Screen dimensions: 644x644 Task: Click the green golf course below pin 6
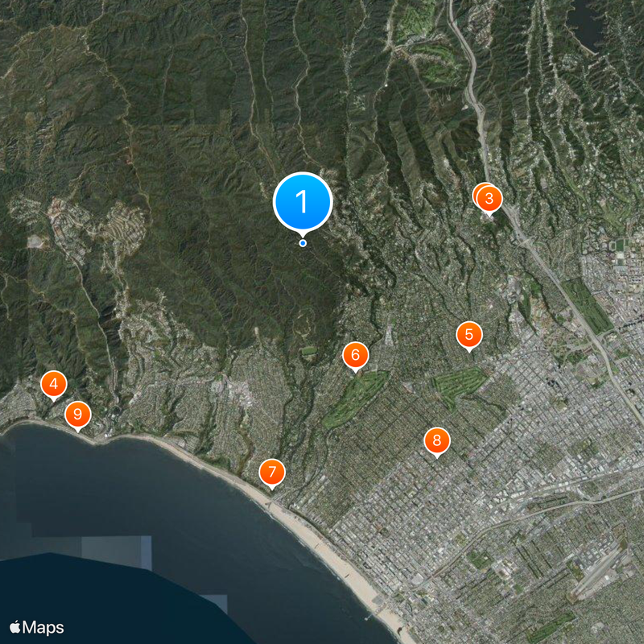(356, 398)
